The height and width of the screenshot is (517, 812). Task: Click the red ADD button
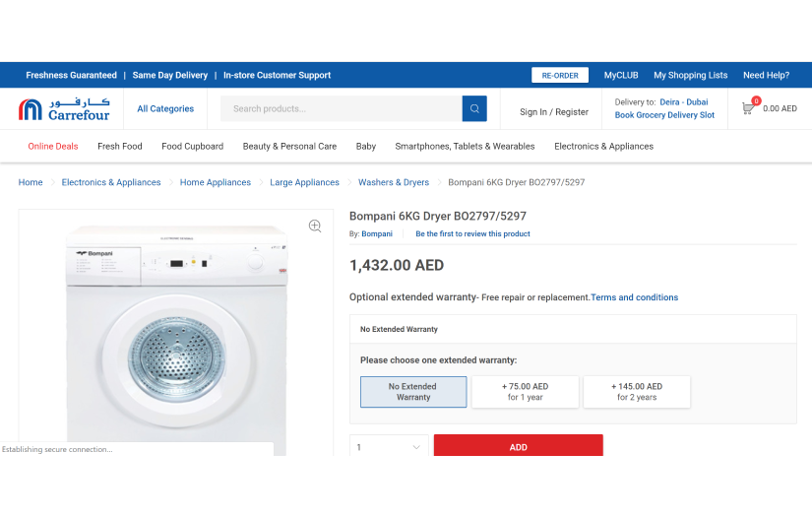pyautogui.click(x=519, y=446)
